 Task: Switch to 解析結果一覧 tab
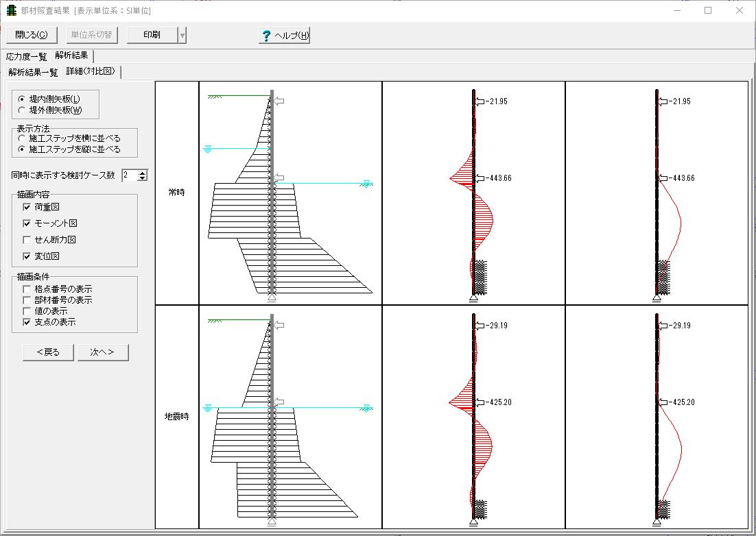point(33,72)
